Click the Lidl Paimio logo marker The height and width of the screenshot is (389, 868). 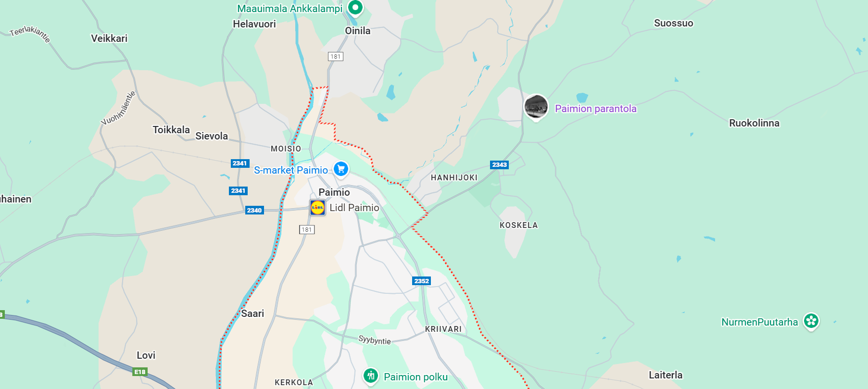[317, 208]
